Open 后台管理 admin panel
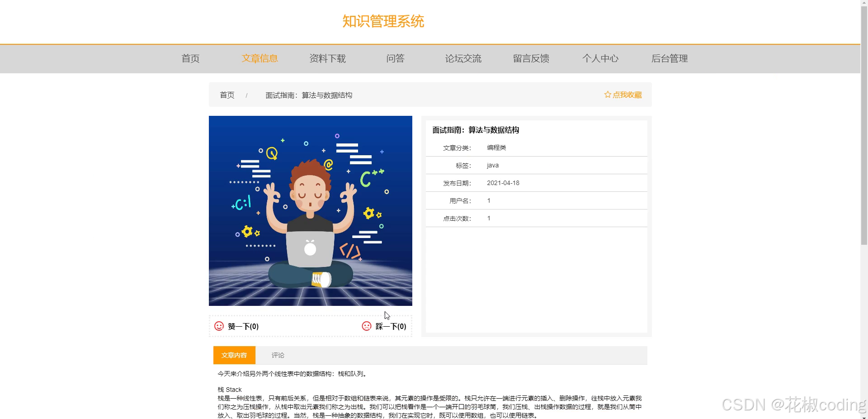Viewport: 868px width, 419px height. [670, 58]
